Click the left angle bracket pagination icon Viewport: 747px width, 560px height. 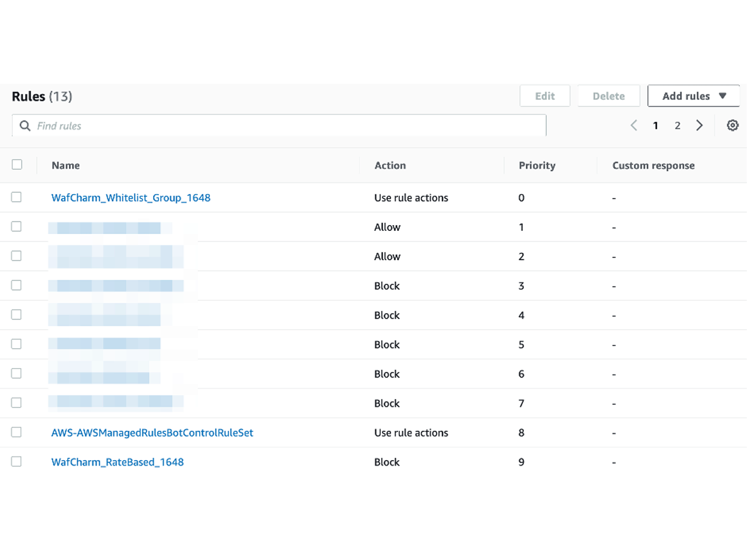[x=633, y=125]
